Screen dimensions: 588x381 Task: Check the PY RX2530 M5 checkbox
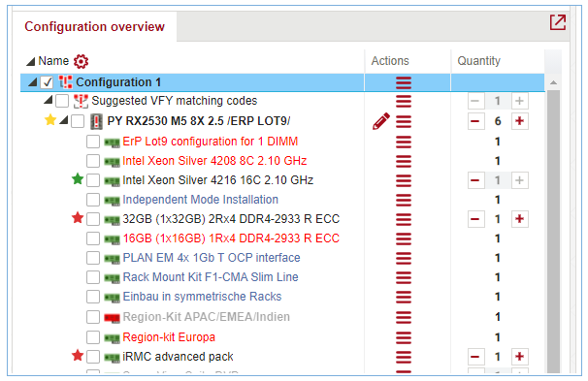point(78,121)
